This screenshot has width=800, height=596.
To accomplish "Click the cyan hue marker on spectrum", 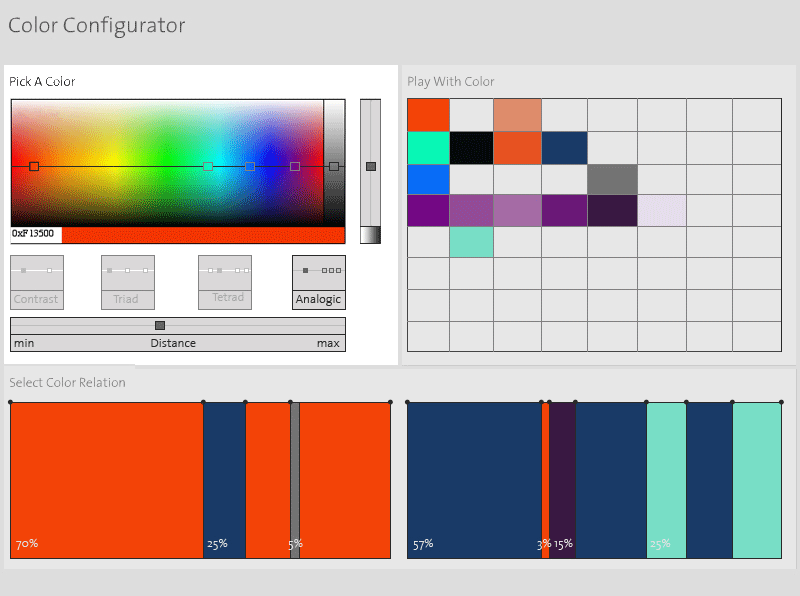I will 208,166.
